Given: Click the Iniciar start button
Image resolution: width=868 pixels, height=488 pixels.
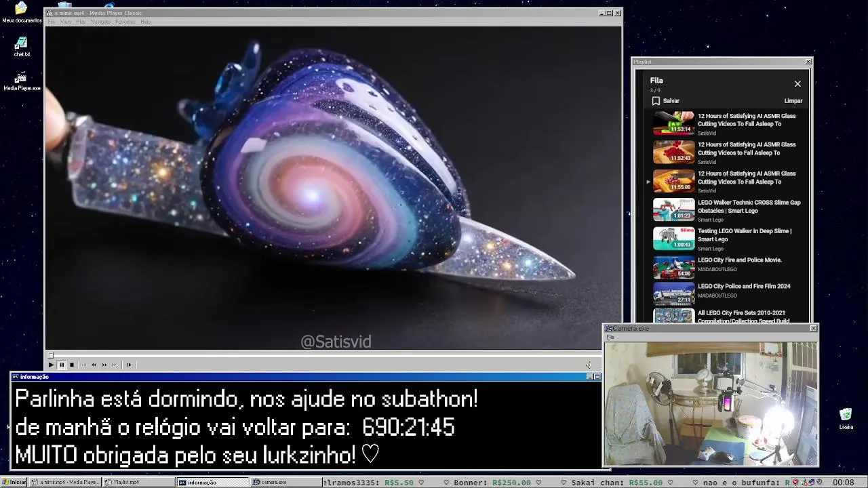Looking at the screenshot, I should coord(14,482).
